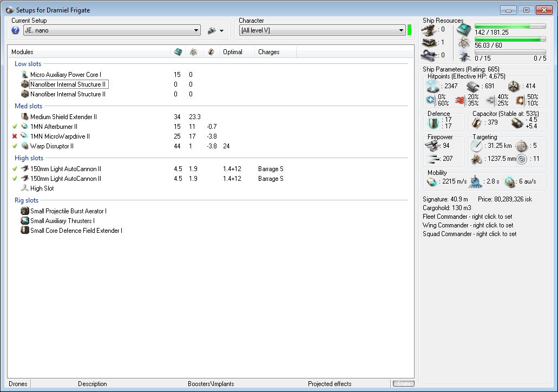This screenshot has width=558, height=392.
Task: Open the Drones tab
Action: pos(18,384)
